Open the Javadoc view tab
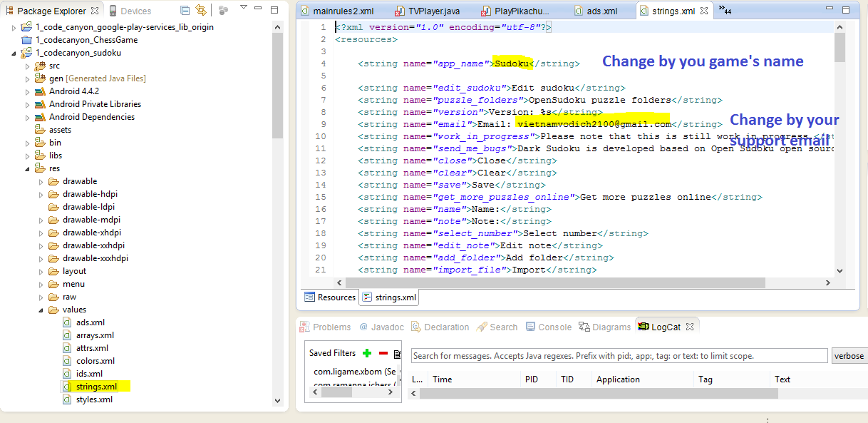 [x=381, y=327]
